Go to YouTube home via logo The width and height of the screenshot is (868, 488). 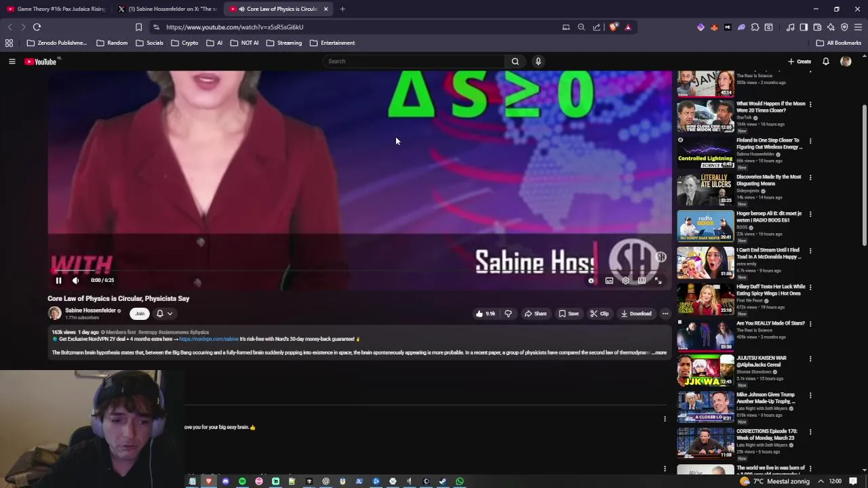pyautogui.click(x=41, y=62)
